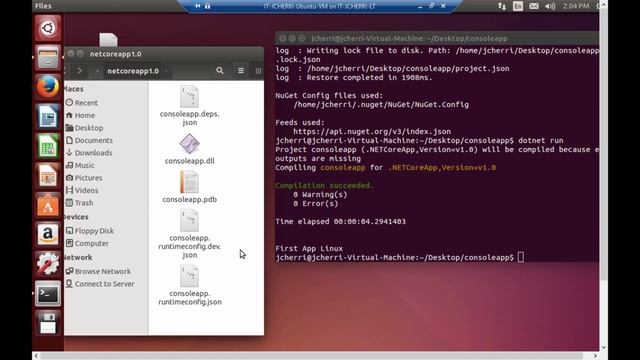Image resolution: width=640 pixels, height=360 pixels.
Task: Click the Files menu title in top panel
Action: 43,6
